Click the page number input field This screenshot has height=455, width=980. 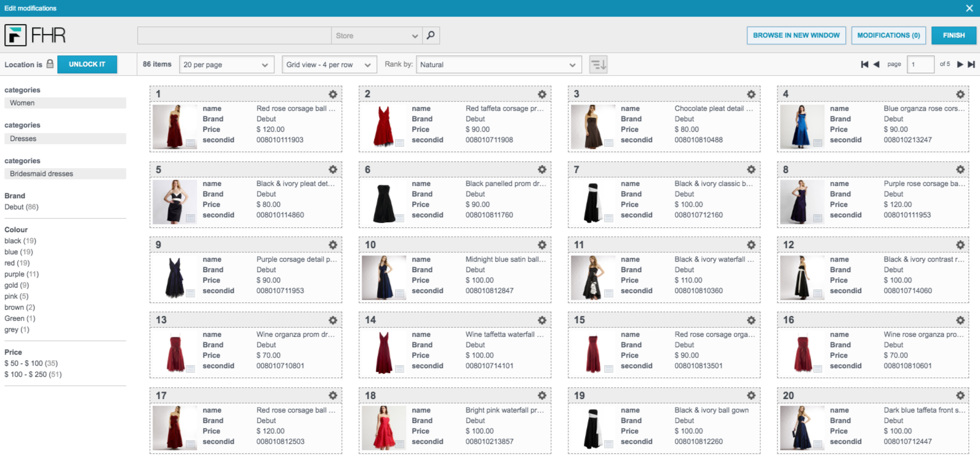pyautogui.click(x=920, y=64)
